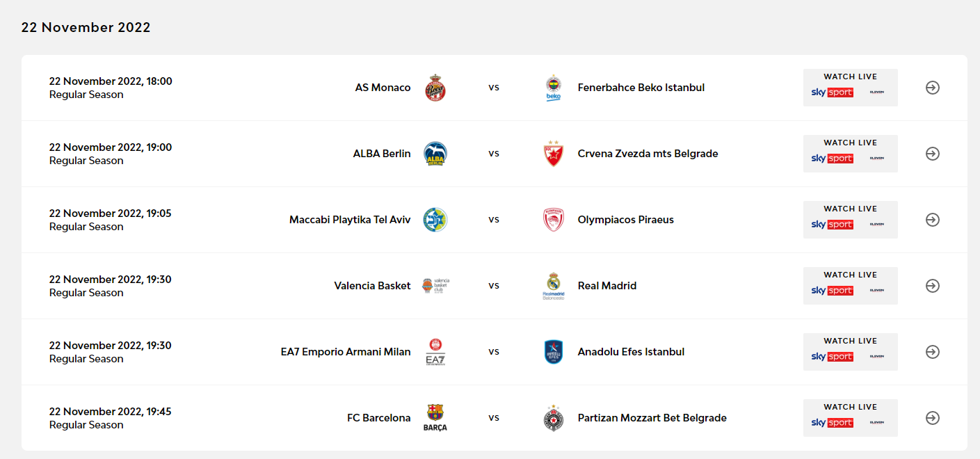Open Valencia Basket team link
Image resolution: width=980 pixels, height=459 pixels.
coord(372,286)
